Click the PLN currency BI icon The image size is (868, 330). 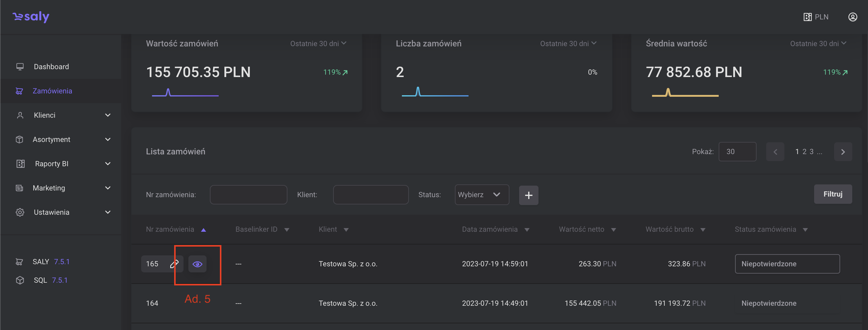point(807,17)
